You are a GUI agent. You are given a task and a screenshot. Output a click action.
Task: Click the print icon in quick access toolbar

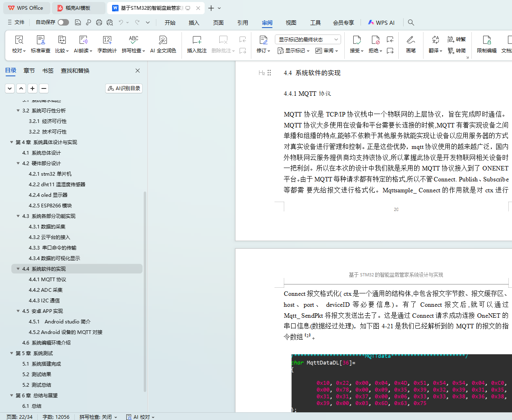coord(99,23)
